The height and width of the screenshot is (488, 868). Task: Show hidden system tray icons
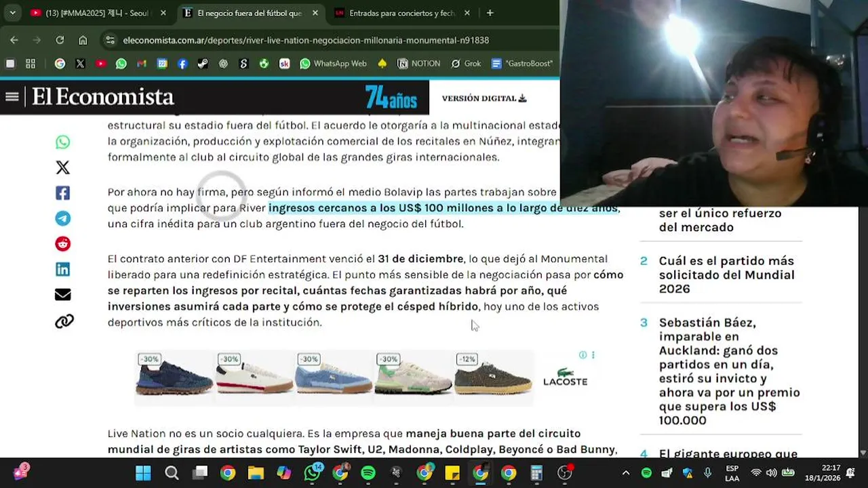(x=625, y=473)
